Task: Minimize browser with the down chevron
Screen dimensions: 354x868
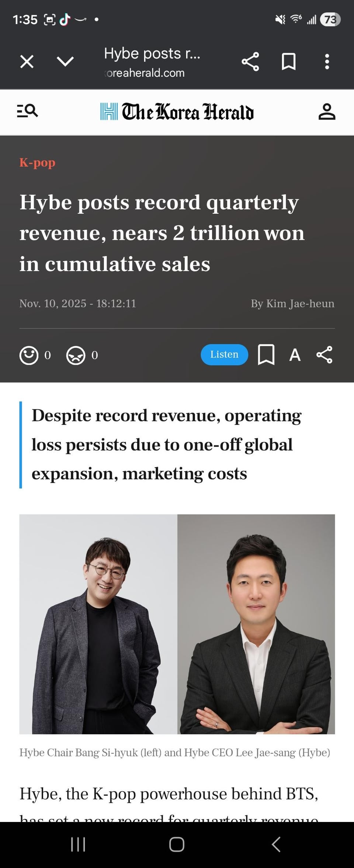Action: (x=65, y=62)
